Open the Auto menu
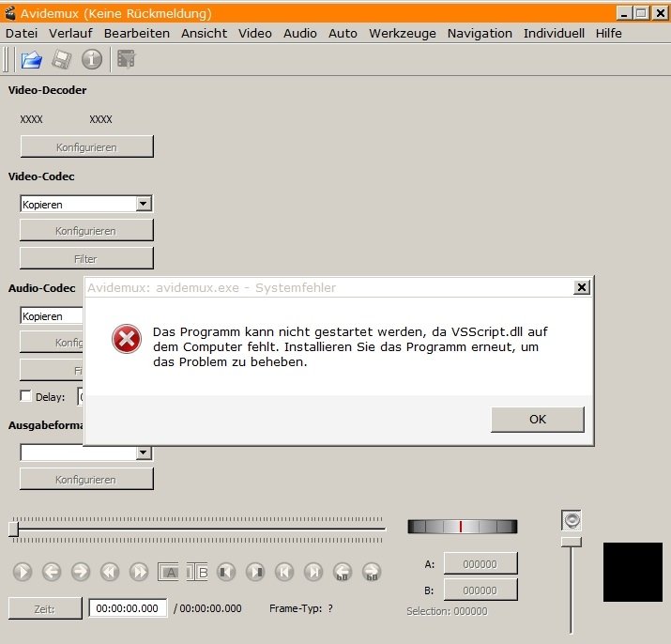This screenshot has height=644, width=671. tap(343, 34)
